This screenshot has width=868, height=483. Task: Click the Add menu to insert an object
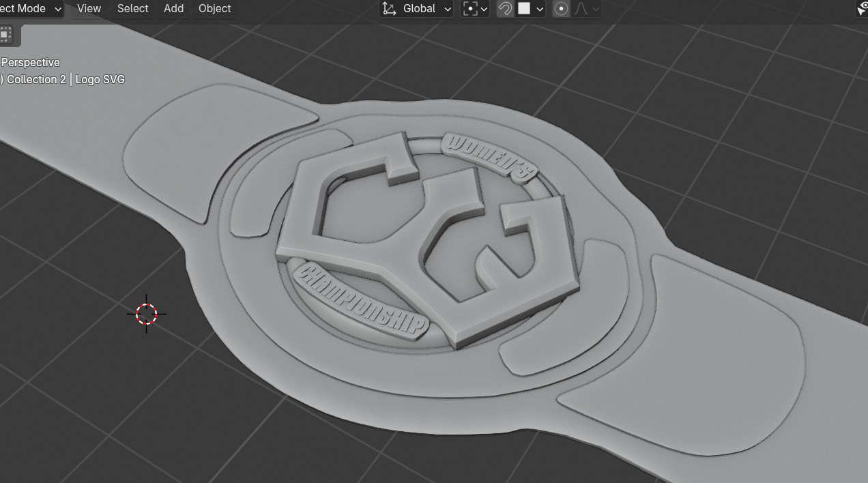coord(173,8)
